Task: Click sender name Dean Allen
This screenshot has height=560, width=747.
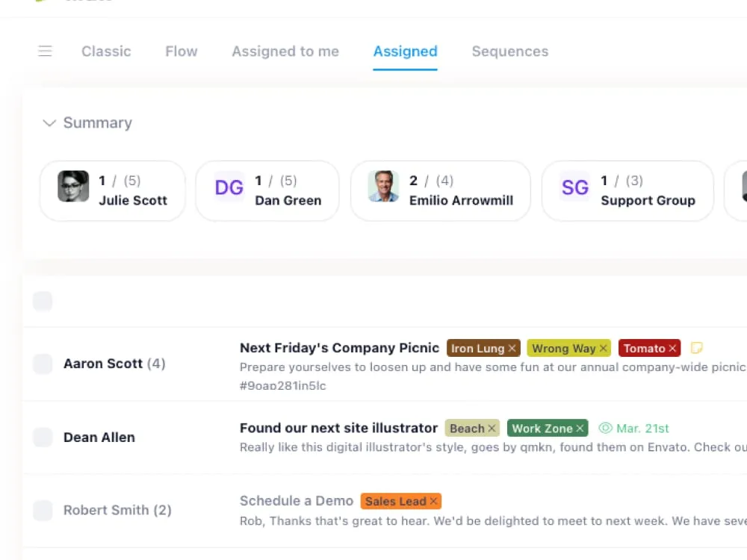Action: coord(99,437)
